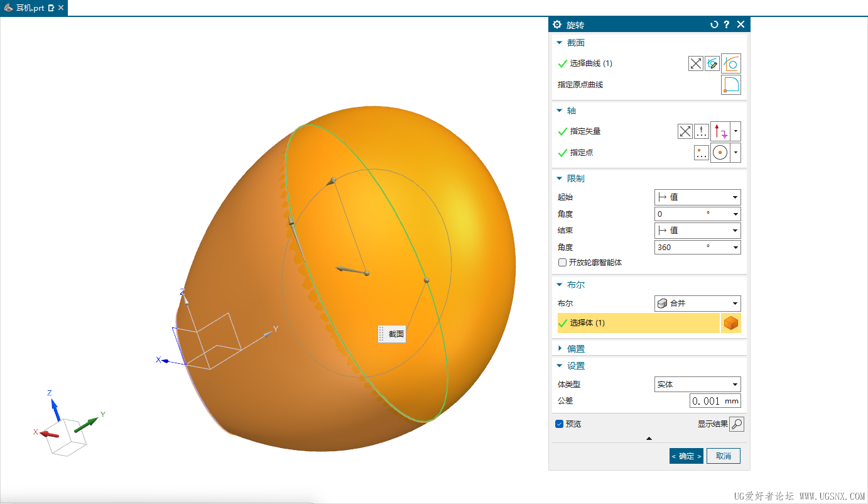Reset the 旋转 dialog values
The width and height of the screenshot is (868, 504).
[714, 25]
